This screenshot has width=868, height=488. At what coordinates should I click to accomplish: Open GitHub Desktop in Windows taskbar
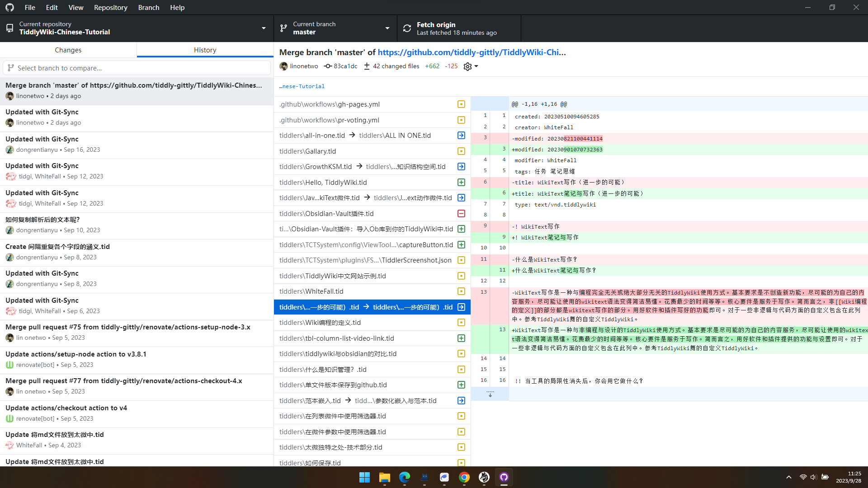click(504, 477)
